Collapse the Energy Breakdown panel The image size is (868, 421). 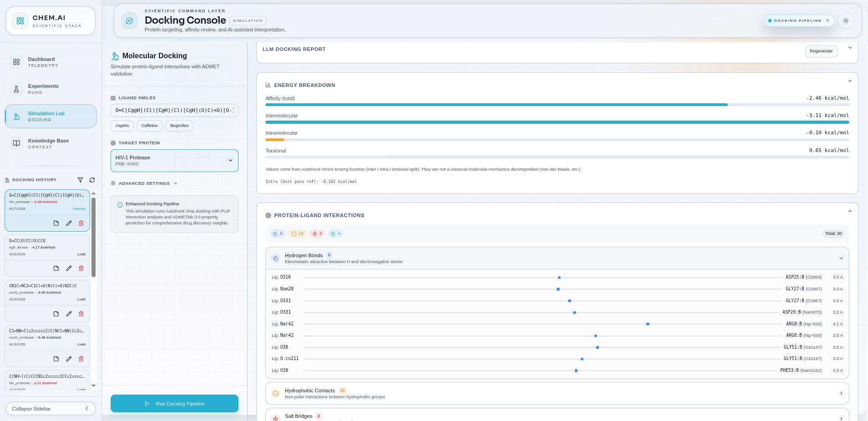850,81
